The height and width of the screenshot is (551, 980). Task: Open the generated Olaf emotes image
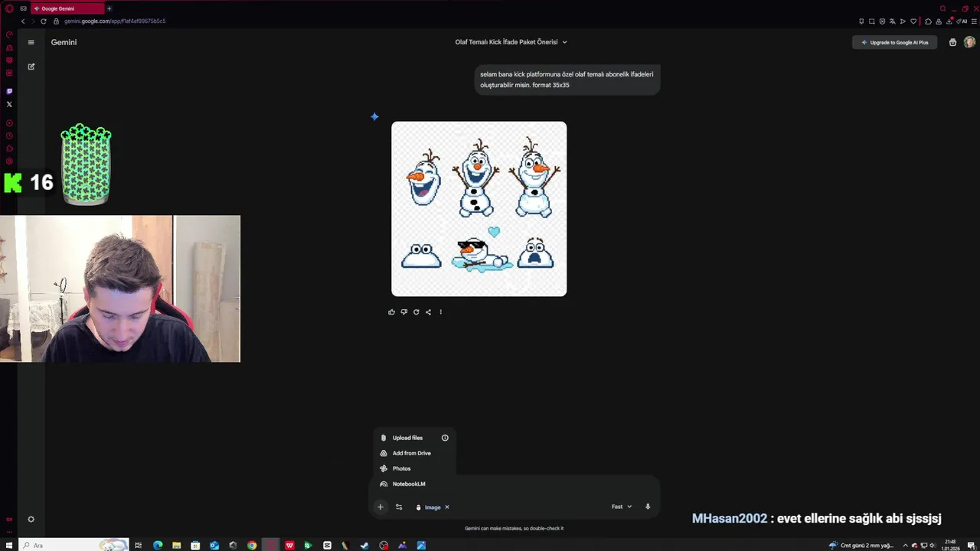point(479,209)
